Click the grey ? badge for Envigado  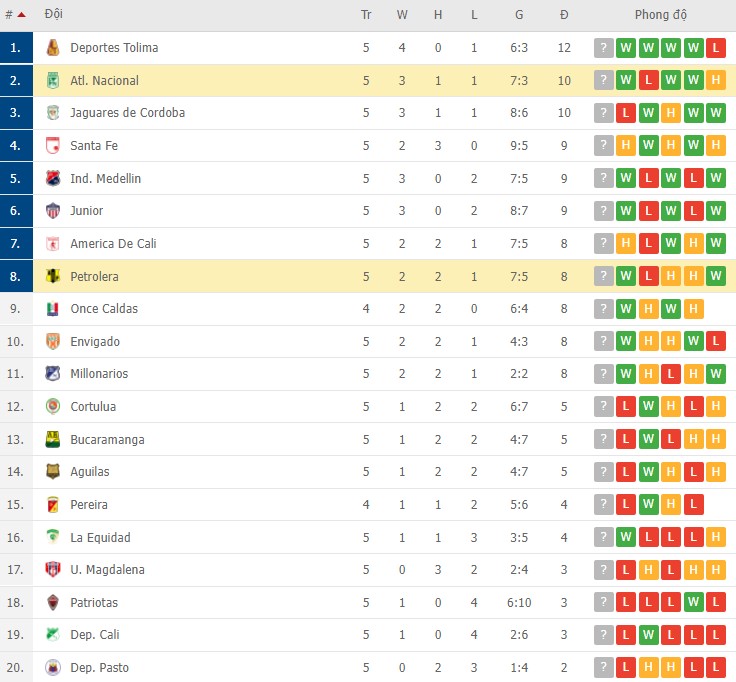point(603,342)
